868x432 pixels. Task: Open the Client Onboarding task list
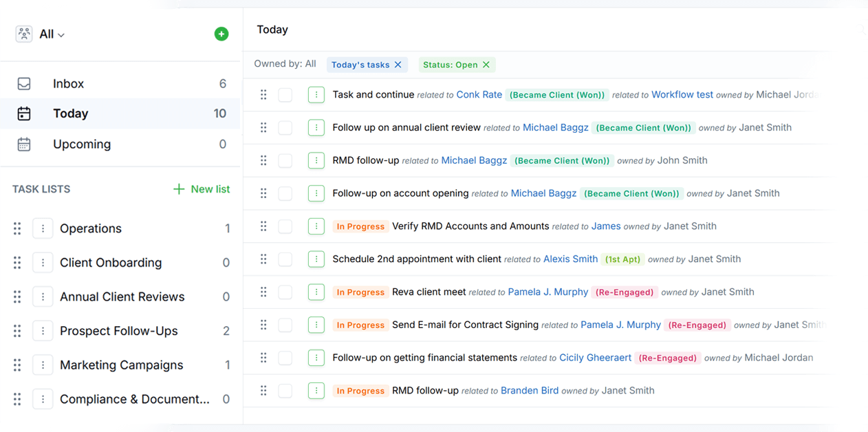(111, 263)
